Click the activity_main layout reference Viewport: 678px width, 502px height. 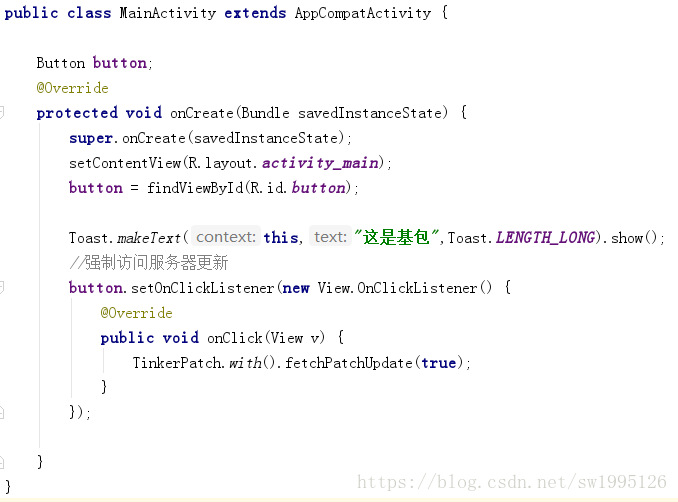coord(320,163)
